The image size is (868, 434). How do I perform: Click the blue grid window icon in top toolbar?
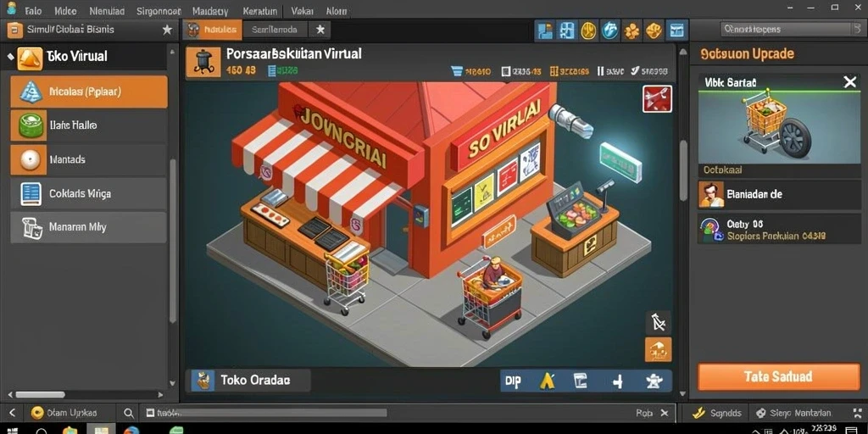567,30
